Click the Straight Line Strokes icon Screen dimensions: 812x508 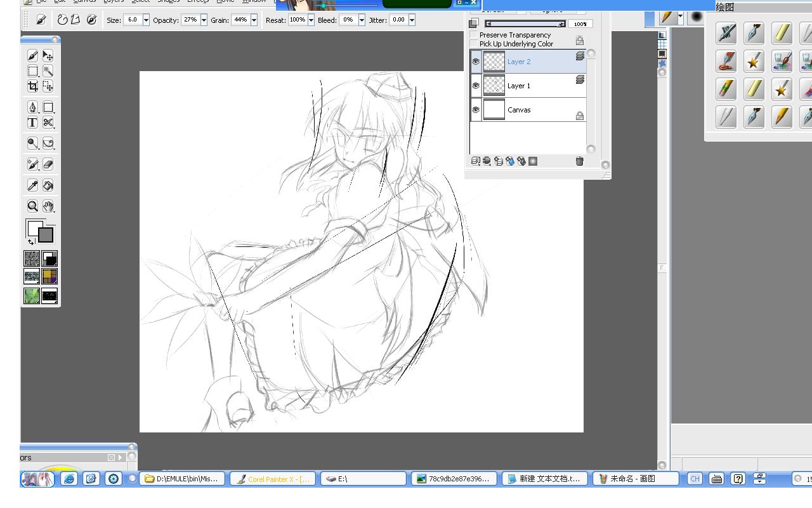point(75,20)
